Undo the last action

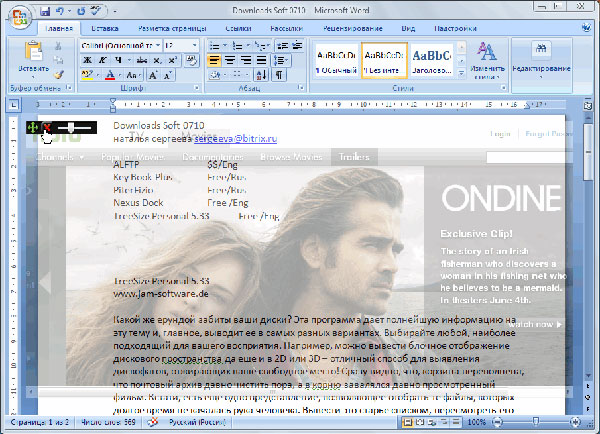click(60, 11)
